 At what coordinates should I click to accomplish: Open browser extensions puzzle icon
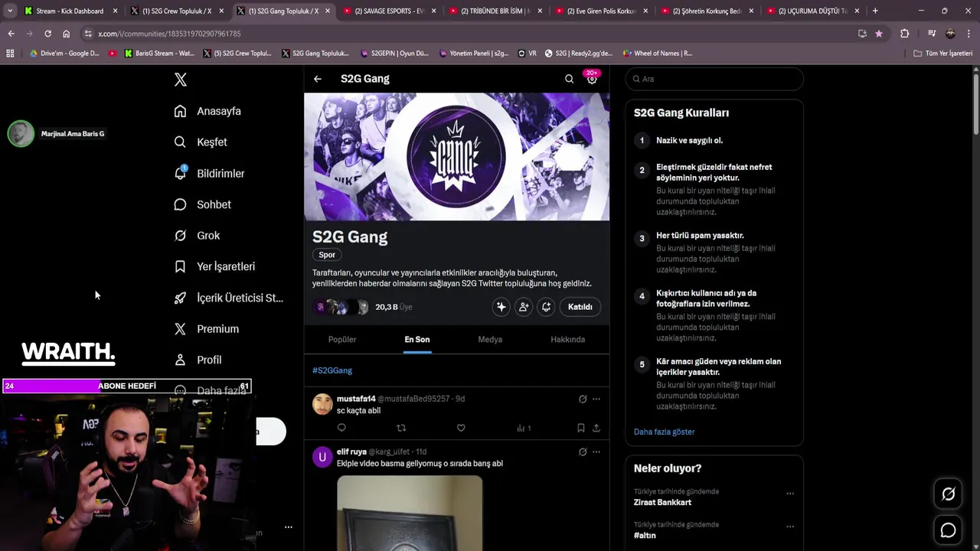[904, 34]
